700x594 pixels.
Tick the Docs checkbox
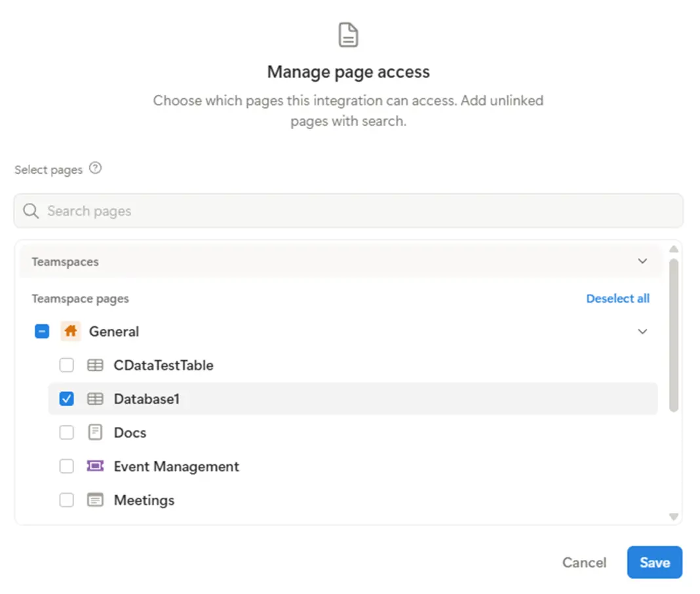pyautogui.click(x=67, y=433)
